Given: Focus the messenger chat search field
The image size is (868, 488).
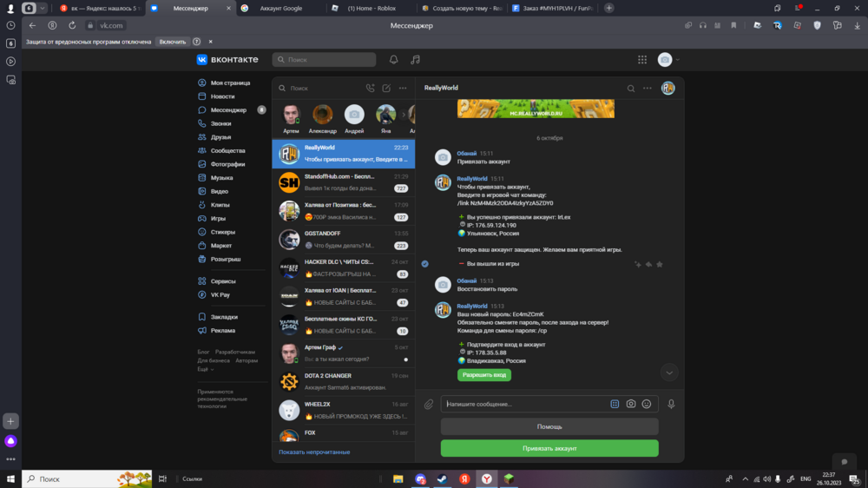Looking at the screenshot, I should tap(321, 88).
